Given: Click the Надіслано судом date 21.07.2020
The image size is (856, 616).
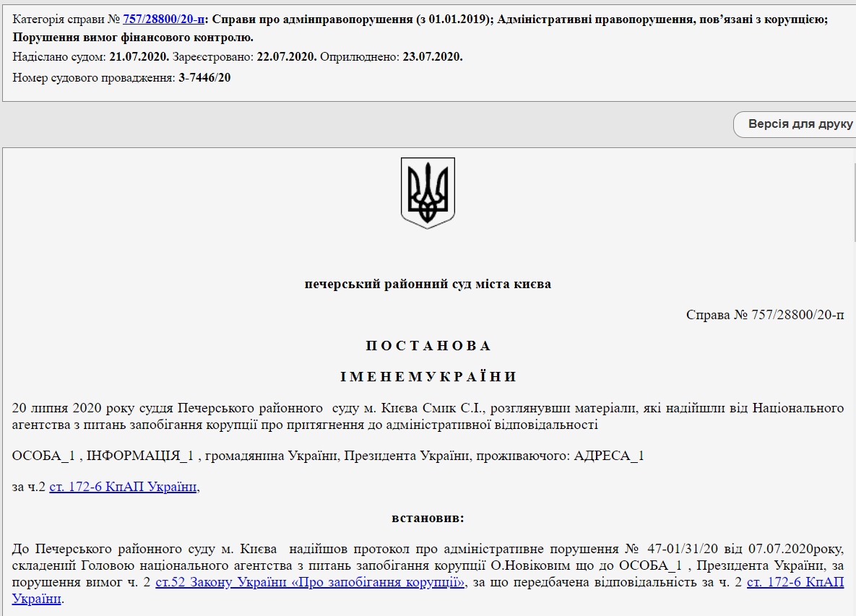Looking at the screenshot, I should point(139,57).
